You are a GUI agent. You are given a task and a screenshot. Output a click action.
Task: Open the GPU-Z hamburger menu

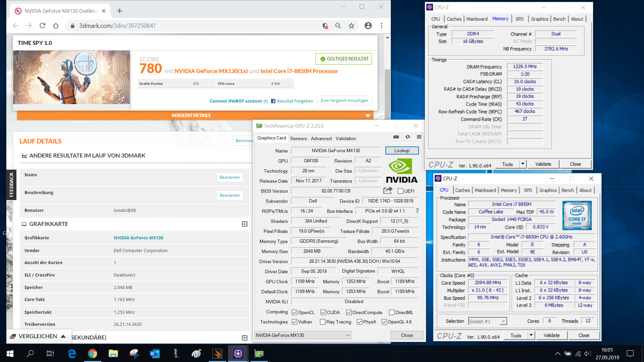(419, 137)
